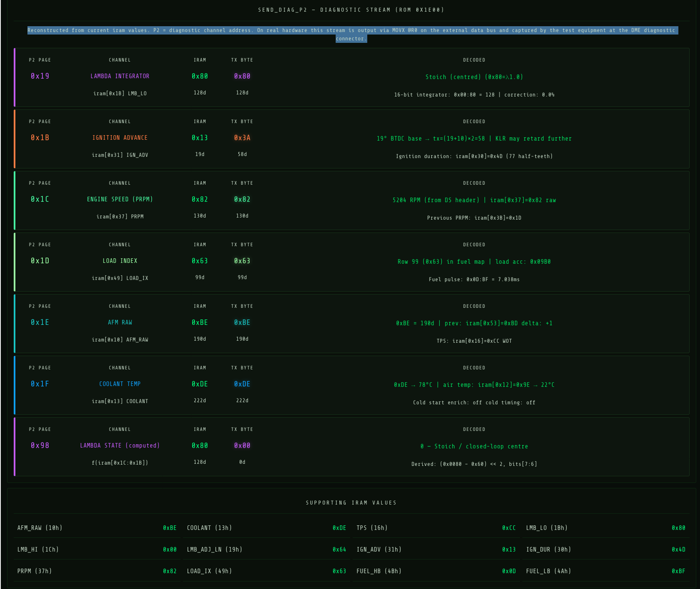Click value 0x4D beside IGN_DUR
Viewport: 700px width, 589px height.
click(x=678, y=549)
